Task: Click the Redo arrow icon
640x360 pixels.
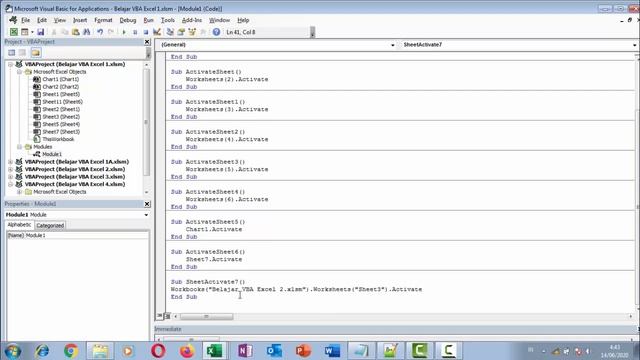Action: tap(111, 32)
